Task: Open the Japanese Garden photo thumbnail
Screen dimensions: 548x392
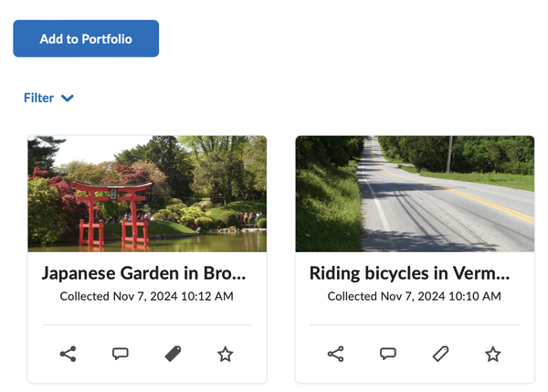Action: tap(147, 194)
